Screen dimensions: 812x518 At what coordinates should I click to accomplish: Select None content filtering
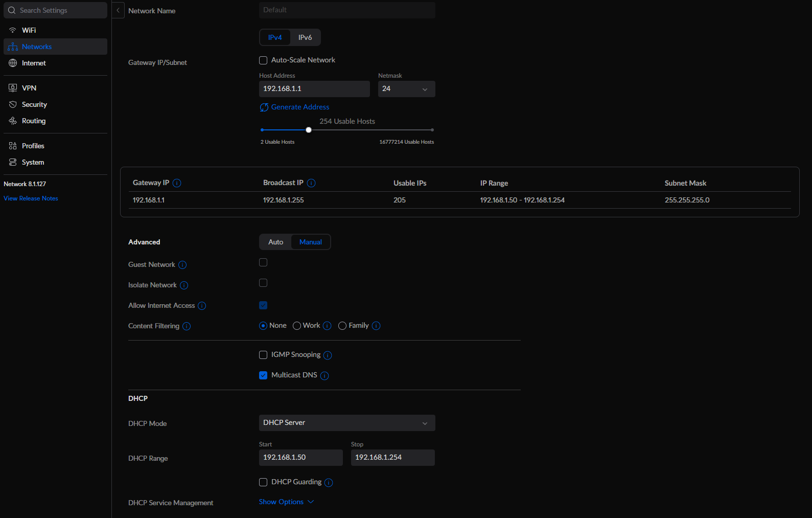[263, 326]
